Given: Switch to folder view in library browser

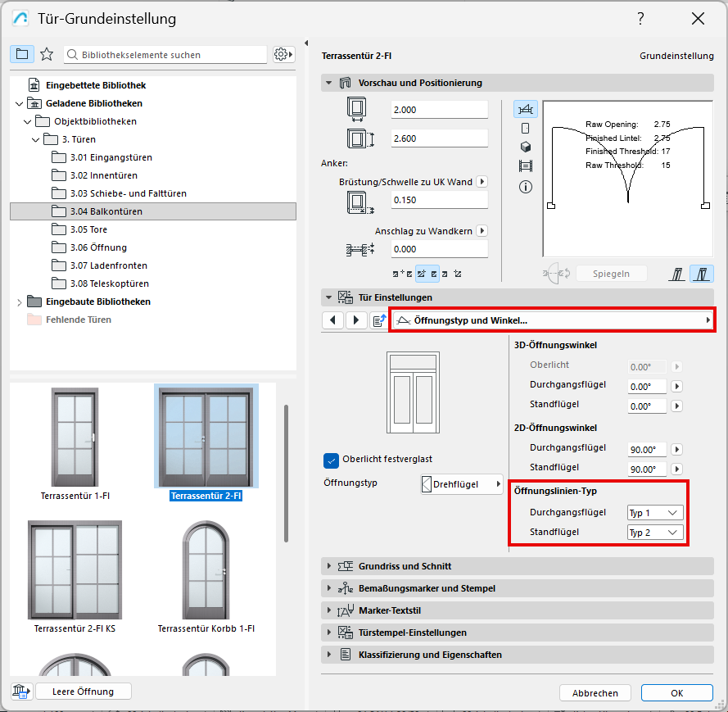Looking at the screenshot, I should click(x=22, y=54).
